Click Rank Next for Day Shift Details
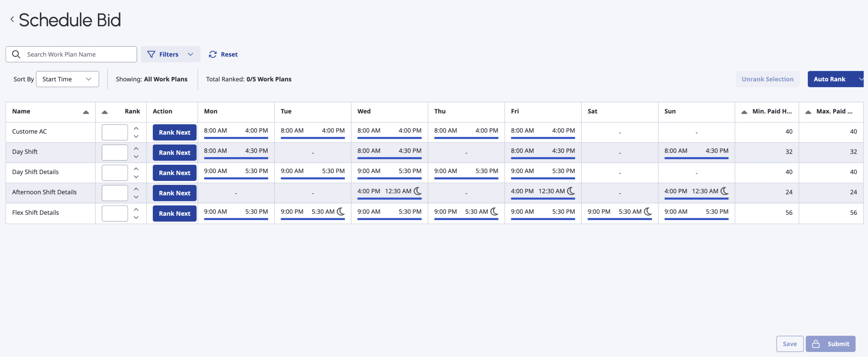Viewport: 868px width, 357px height. coord(175,173)
